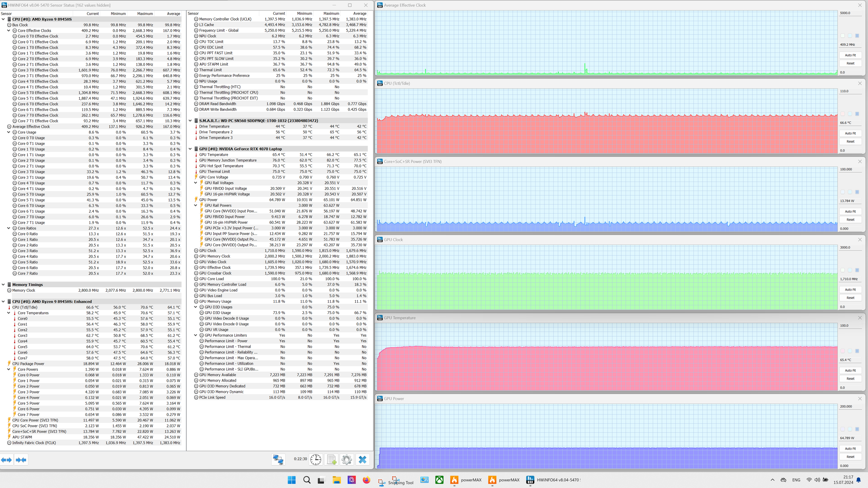Image resolution: width=868 pixels, height=488 pixels.
Task: Start logging with the spreadsheet plus icon
Action: 331,459
